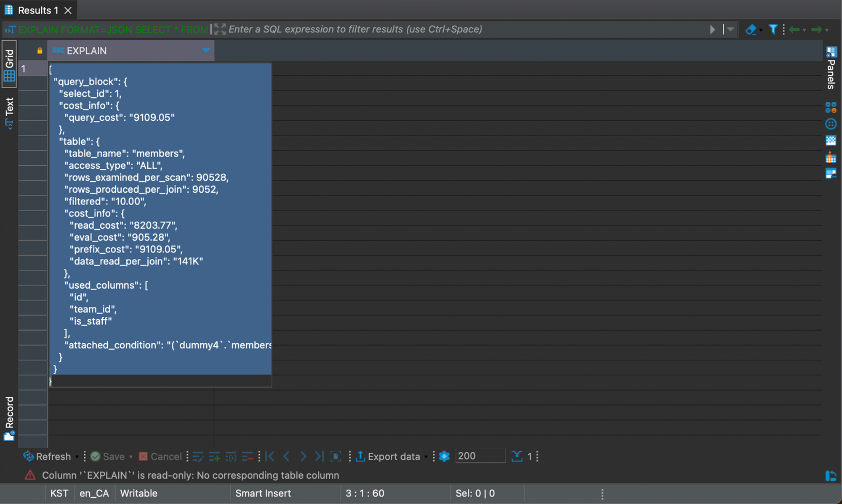Expand the filter history dropdown arrow
This screenshot has height=504, width=842.
[731, 29]
